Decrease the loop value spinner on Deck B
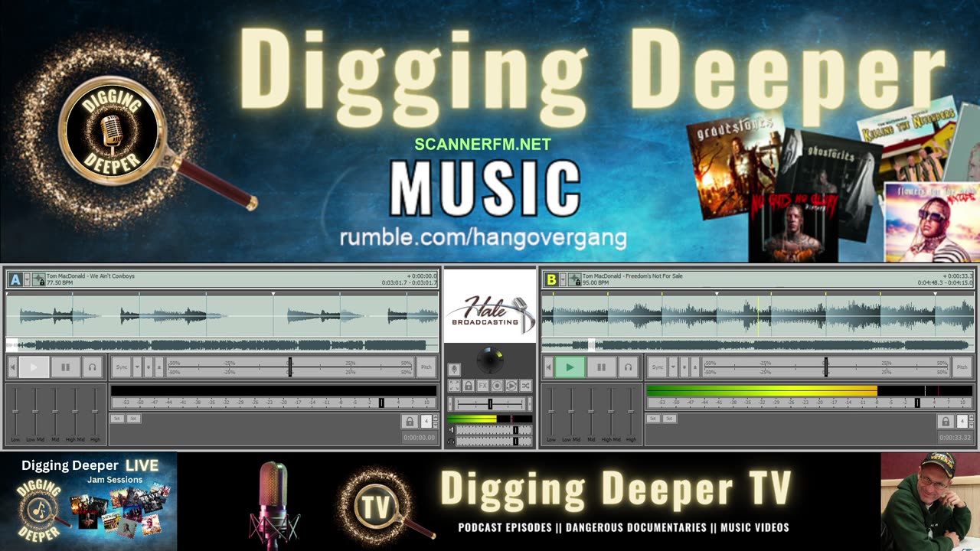The image size is (980, 551). 972,425
